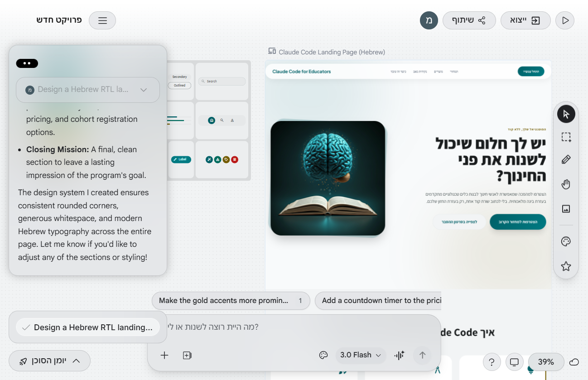Click the Outlined button in design system
This screenshot has width=588, height=380.
[180, 85]
